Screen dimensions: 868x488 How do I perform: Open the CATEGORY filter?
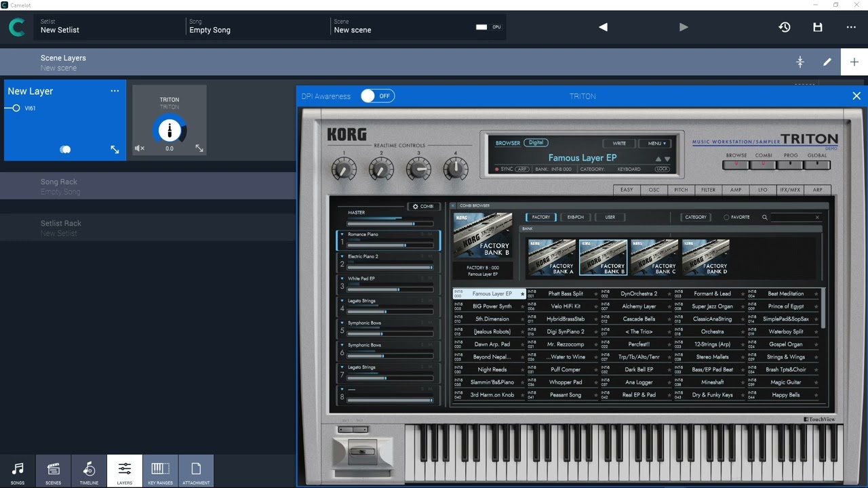(696, 218)
